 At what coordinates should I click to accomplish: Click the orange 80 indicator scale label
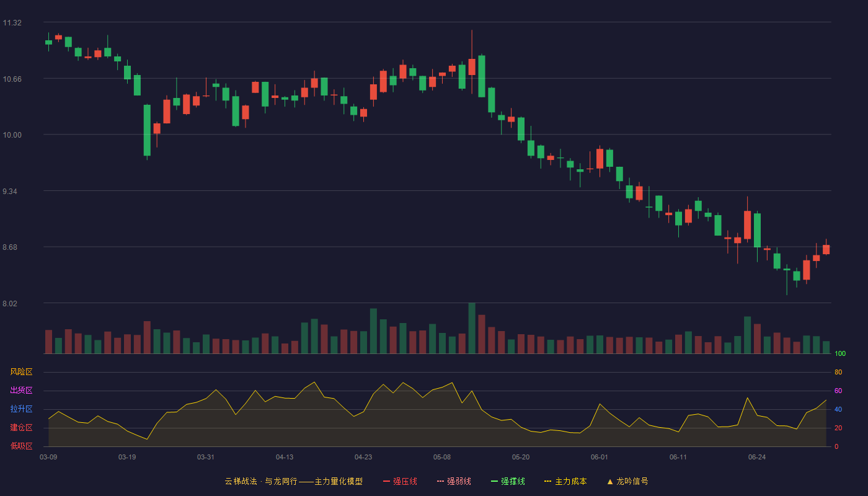pyautogui.click(x=838, y=372)
